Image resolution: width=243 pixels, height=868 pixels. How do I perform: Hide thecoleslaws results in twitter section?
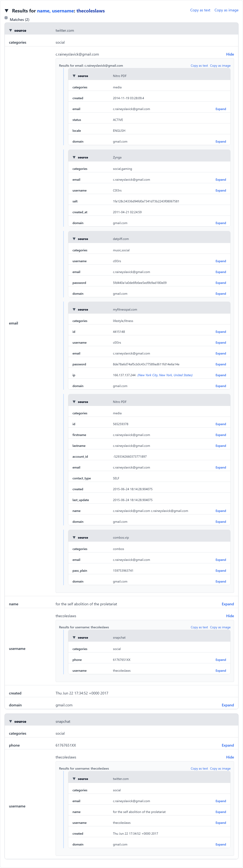pos(230,616)
